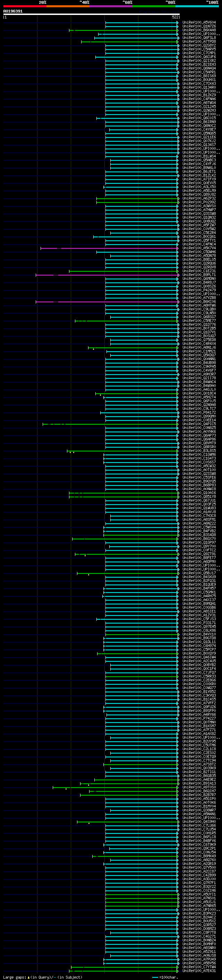The image size is (222, 980).
Task: Select hit label UniRef100_D0BMZ3
Action: 199,929
